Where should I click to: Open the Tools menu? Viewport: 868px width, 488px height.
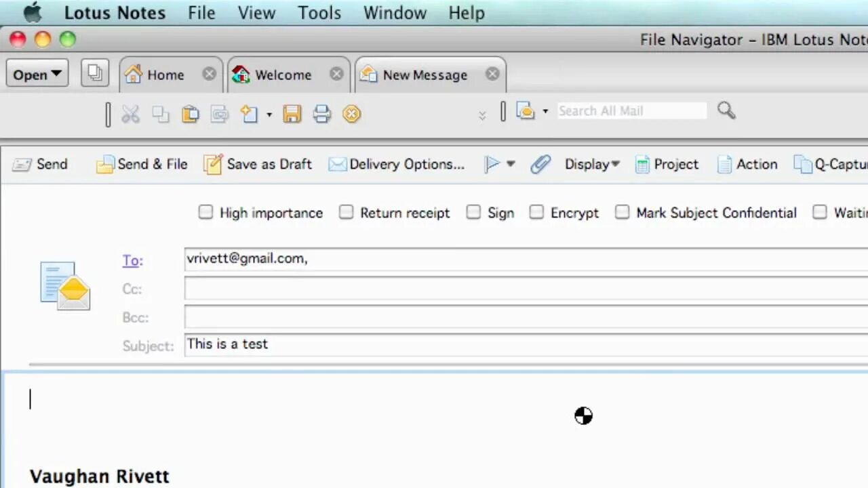click(319, 12)
